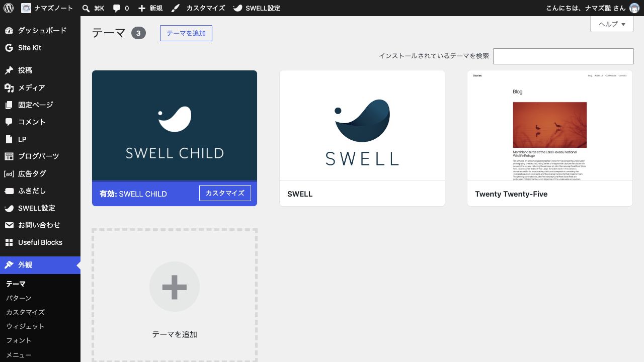Viewport: 644px width, 362px height.
Task: Click the search magnifier icon in admin bar
Action: (x=86, y=8)
